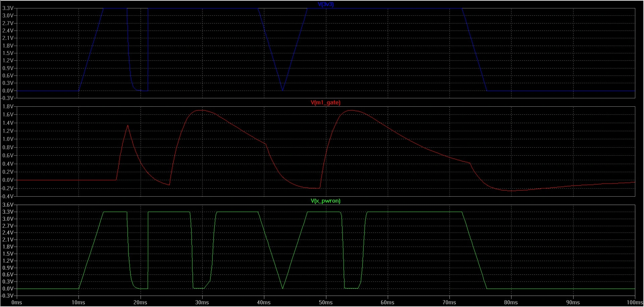This screenshot has height=307, width=644.
Task: Select the V(m1_gate) trace label
Action: coord(325,102)
